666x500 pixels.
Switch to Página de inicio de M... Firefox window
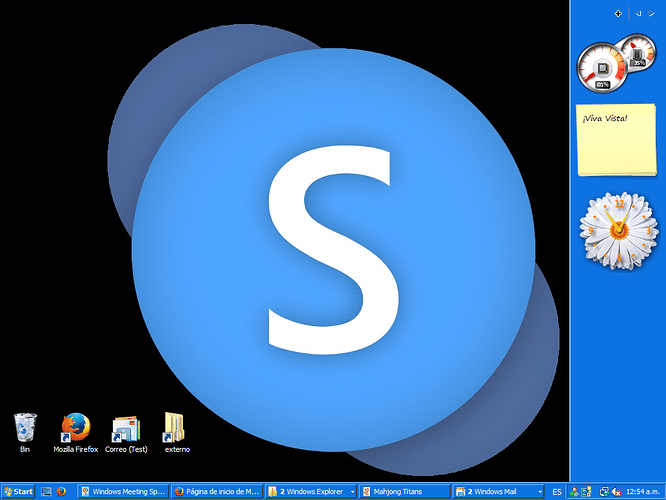pyautogui.click(x=217, y=492)
